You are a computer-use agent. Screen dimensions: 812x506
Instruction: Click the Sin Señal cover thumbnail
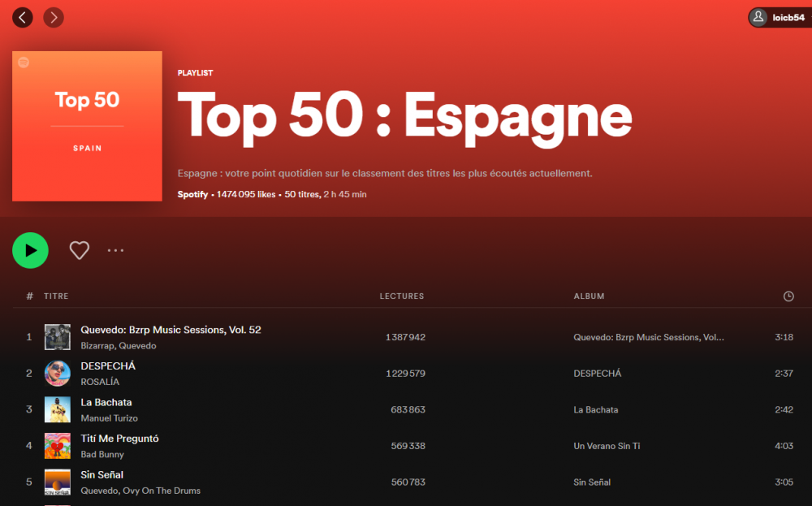pos(58,482)
